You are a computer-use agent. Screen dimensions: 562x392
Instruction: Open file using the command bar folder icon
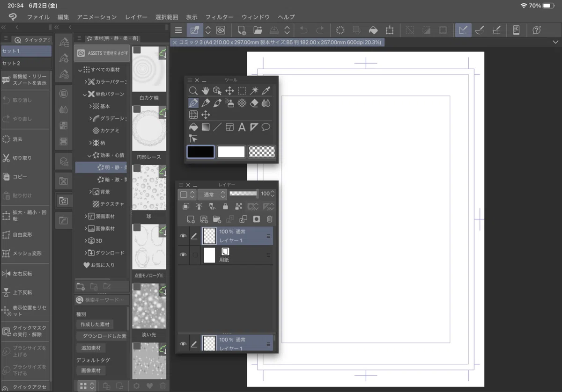(258, 30)
